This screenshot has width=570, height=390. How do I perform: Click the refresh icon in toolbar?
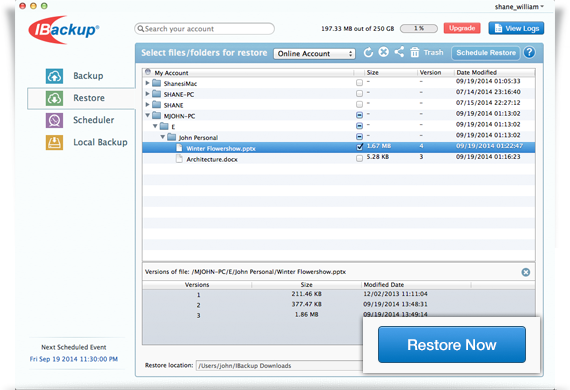pos(368,52)
